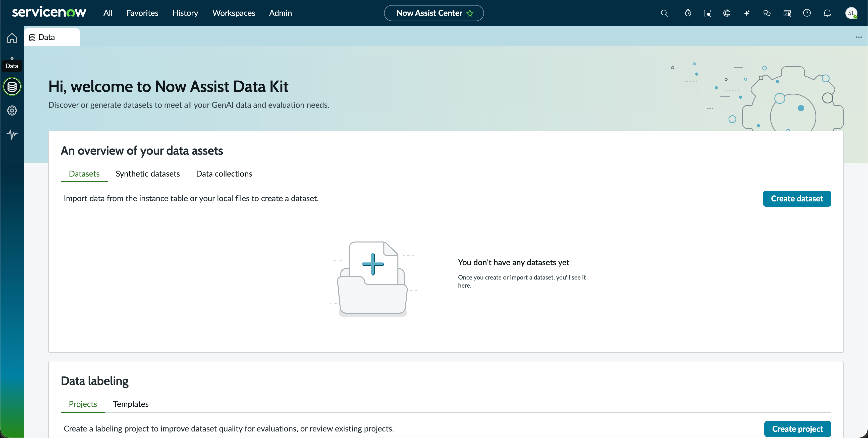Open the help question mark icon
Screen dimensions: 868x438
(807, 13)
